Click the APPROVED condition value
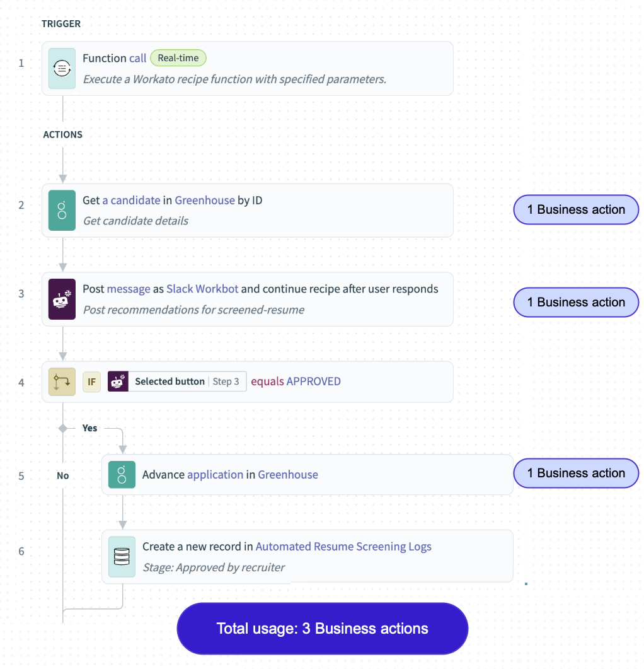Image resolution: width=644 pixels, height=669 pixels. 313,381
